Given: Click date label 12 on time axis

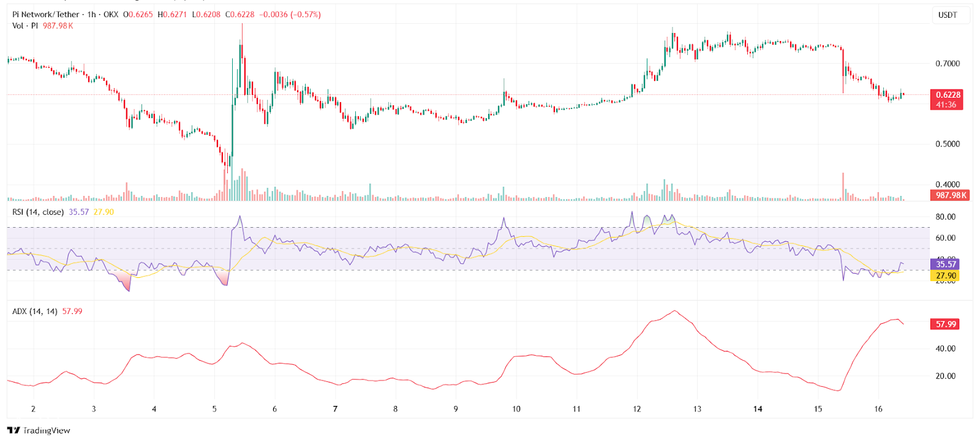Looking at the screenshot, I should click(637, 409).
